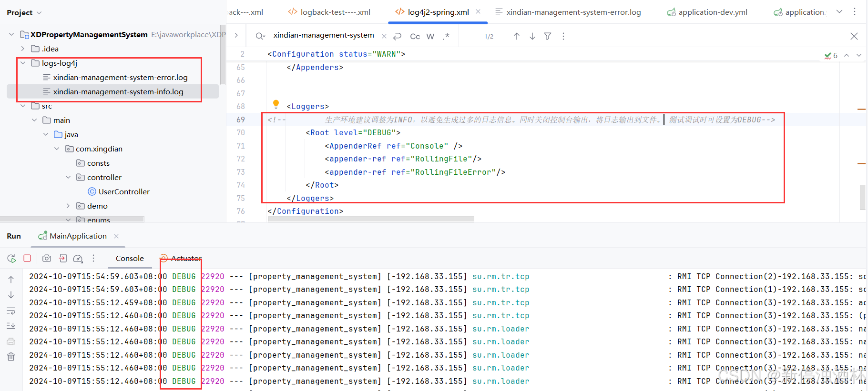The image size is (868, 391).
Task: Stop the running MainApplication
Action: point(27,258)
